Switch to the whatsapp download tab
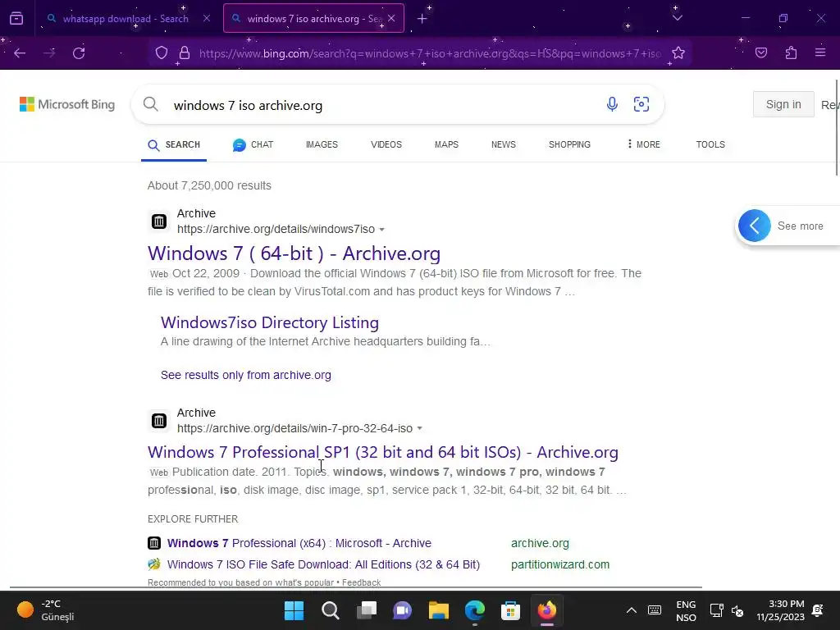Viewport: 840px width, 630px height. pos(125,19)
